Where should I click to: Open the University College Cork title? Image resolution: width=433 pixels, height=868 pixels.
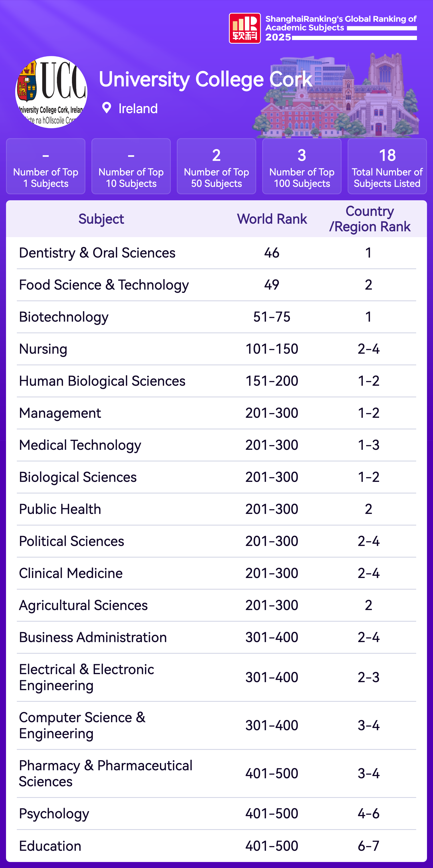(205, 80)
